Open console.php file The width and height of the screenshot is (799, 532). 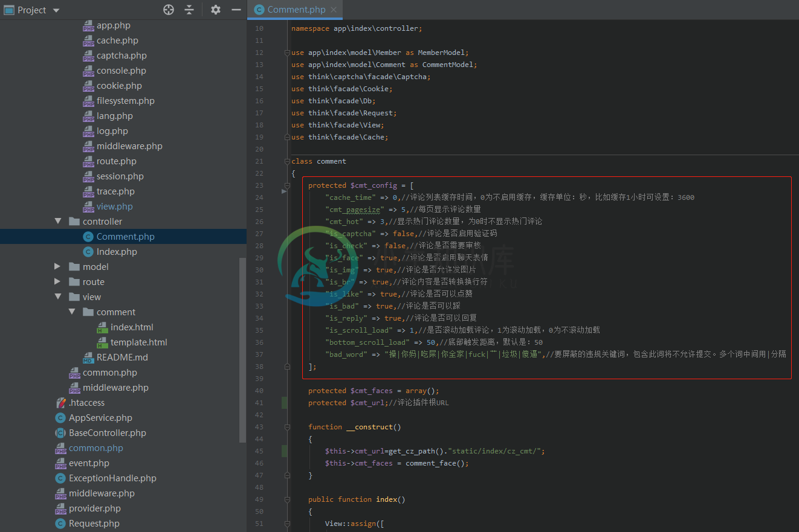[121, 71]
